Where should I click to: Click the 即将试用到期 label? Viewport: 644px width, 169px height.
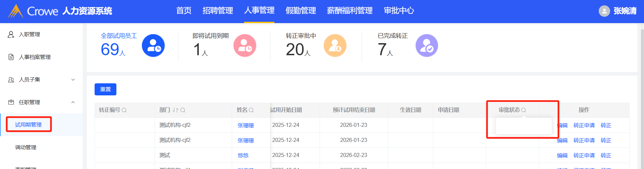211,36
